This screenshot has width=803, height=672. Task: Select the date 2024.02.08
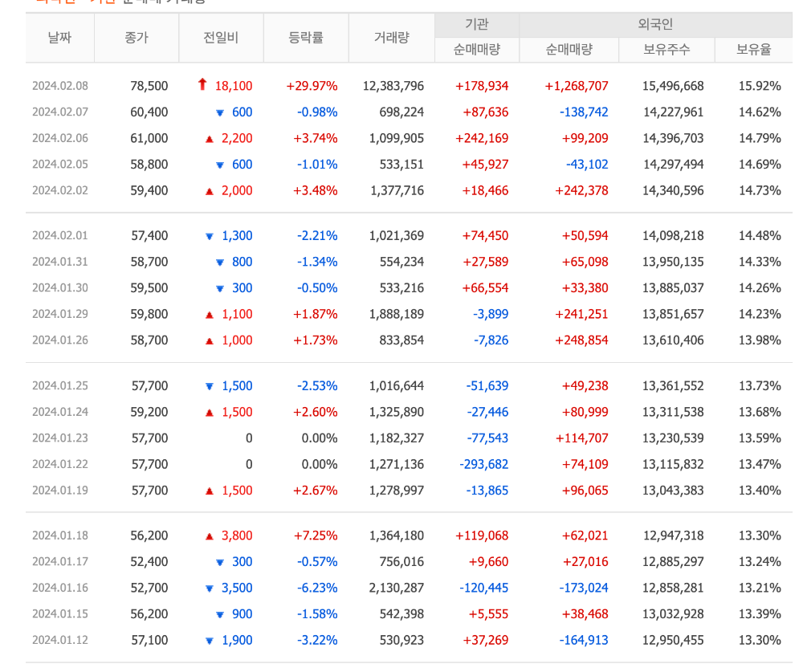pos(59,85)
